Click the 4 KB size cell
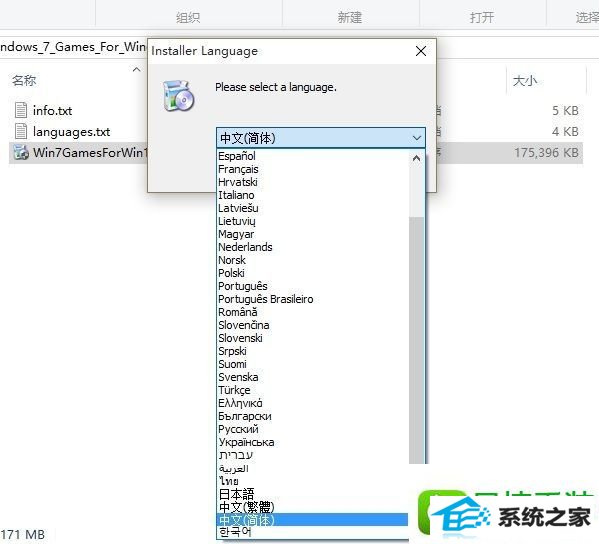 coord(565,132)
